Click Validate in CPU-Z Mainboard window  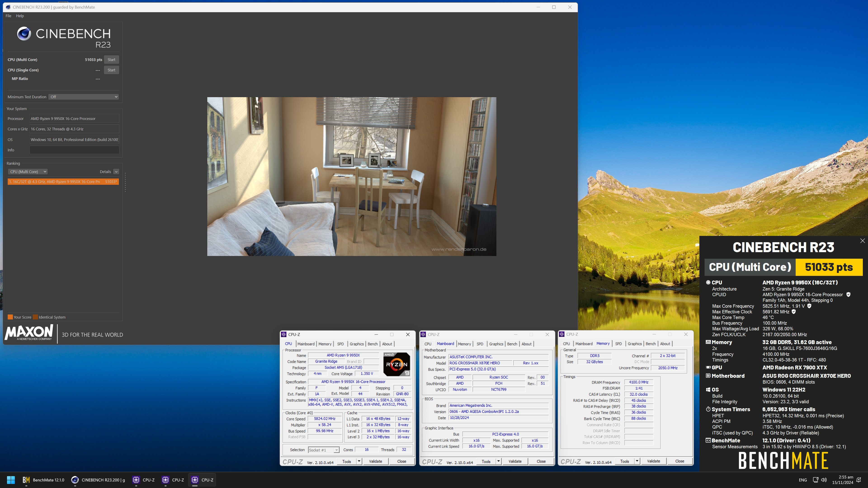(x=515, y=461)
